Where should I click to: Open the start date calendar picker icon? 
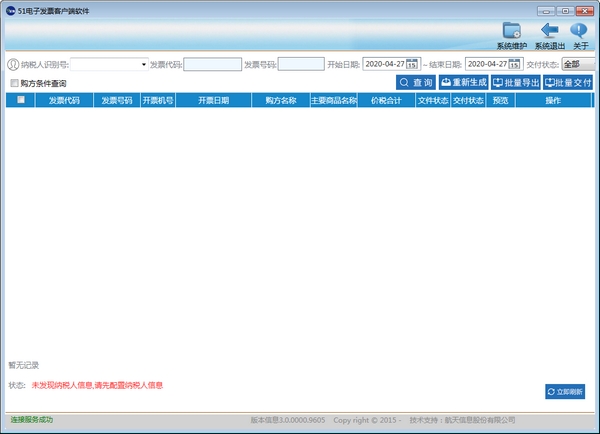click(411, 64)
